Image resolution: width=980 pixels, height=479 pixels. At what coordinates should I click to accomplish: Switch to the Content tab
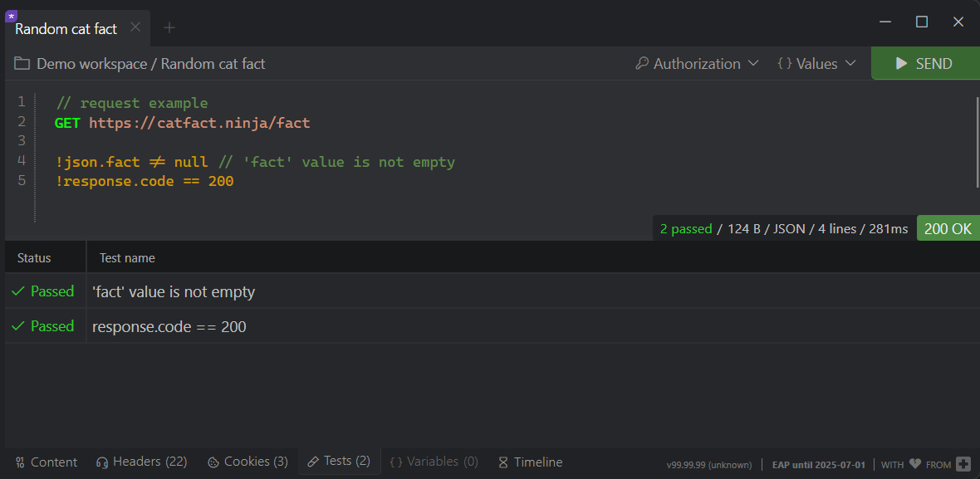[47, 462]
